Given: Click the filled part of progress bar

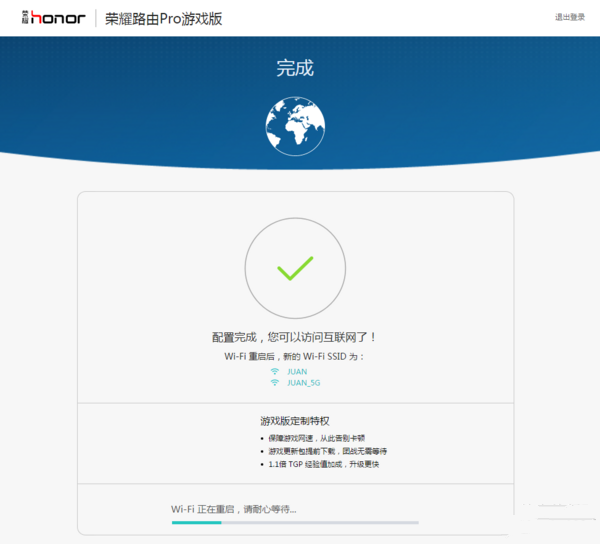Looking at the screenshot, I should (x=196, y=522).
